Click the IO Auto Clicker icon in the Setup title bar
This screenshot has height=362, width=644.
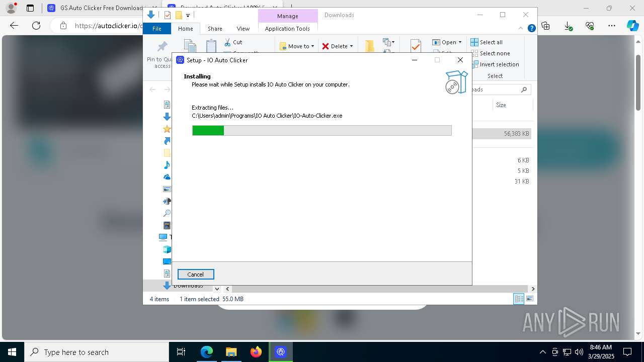(180, 60)
